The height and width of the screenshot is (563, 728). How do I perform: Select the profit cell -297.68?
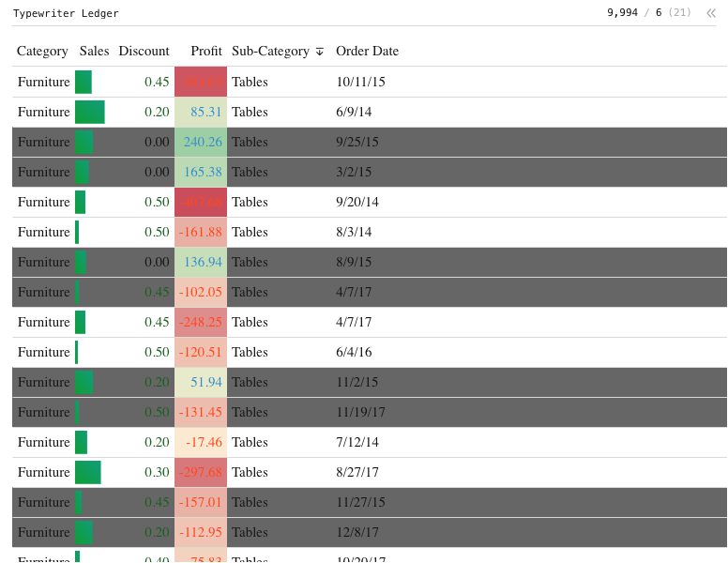pos(201,472)
